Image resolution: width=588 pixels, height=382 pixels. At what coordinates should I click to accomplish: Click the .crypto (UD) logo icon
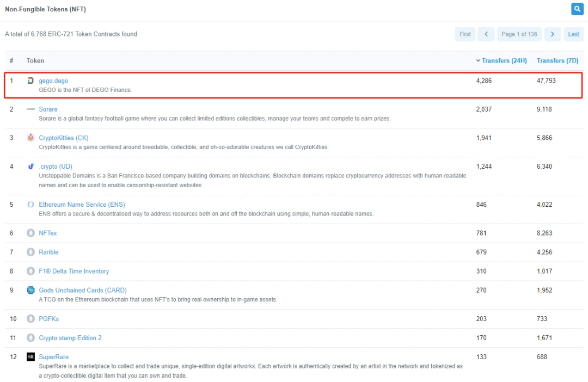(30, 166)
